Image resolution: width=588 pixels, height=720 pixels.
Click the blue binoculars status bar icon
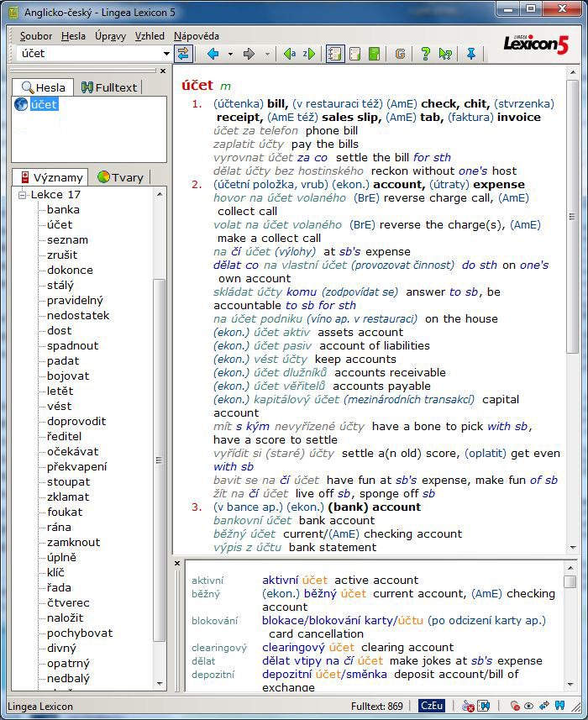pos(559,706)
